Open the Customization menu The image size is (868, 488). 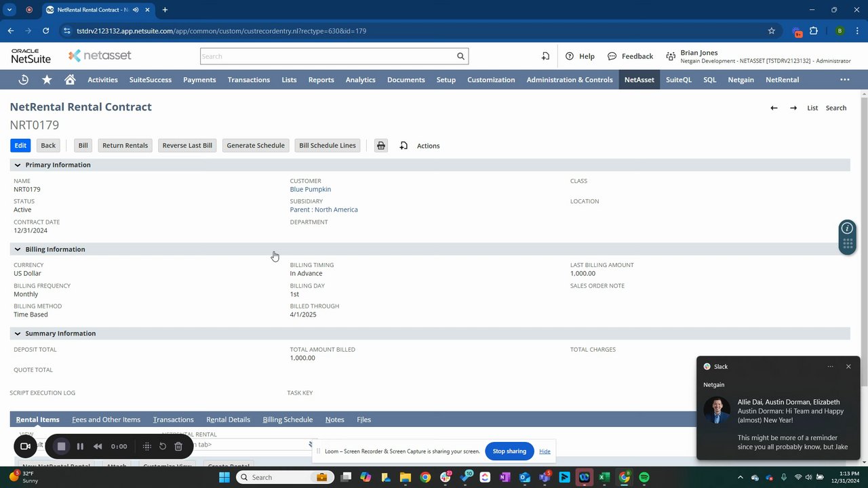coord(491,80)
